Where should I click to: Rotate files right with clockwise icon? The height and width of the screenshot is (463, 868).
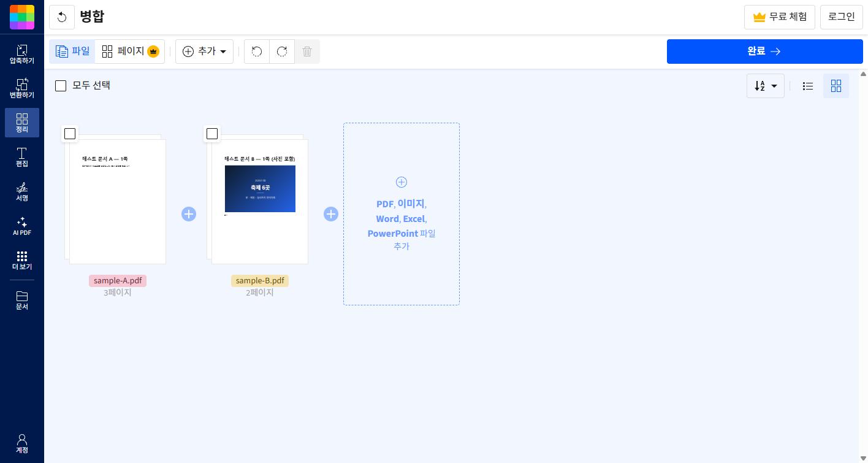click(x=282, y=52)
